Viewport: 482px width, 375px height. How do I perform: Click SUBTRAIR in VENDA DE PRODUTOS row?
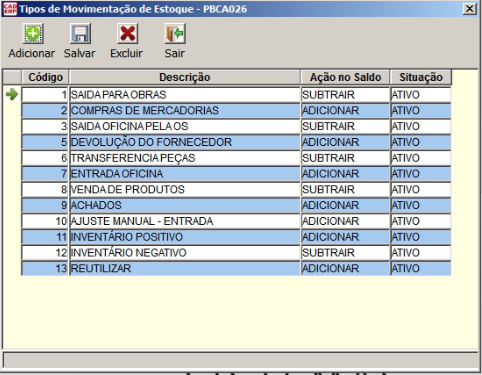pos(345,189)
